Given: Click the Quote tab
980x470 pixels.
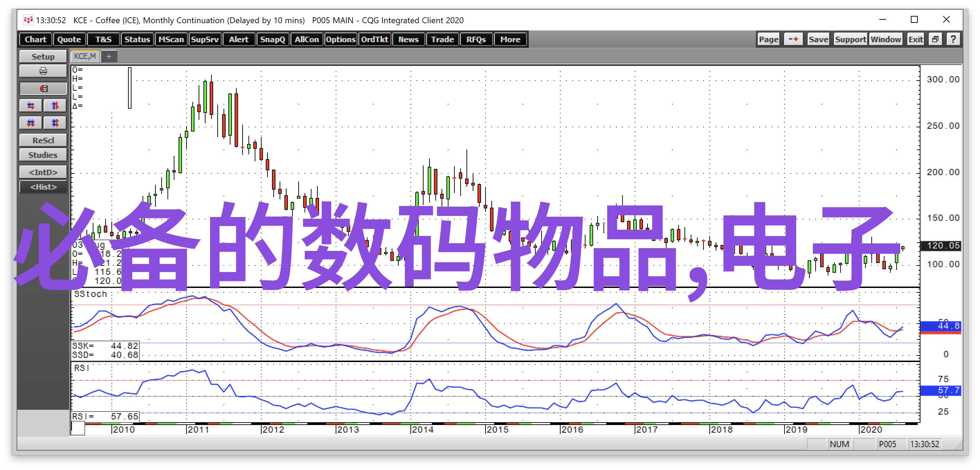Looking at the screenshot, I should click(69, 39).
